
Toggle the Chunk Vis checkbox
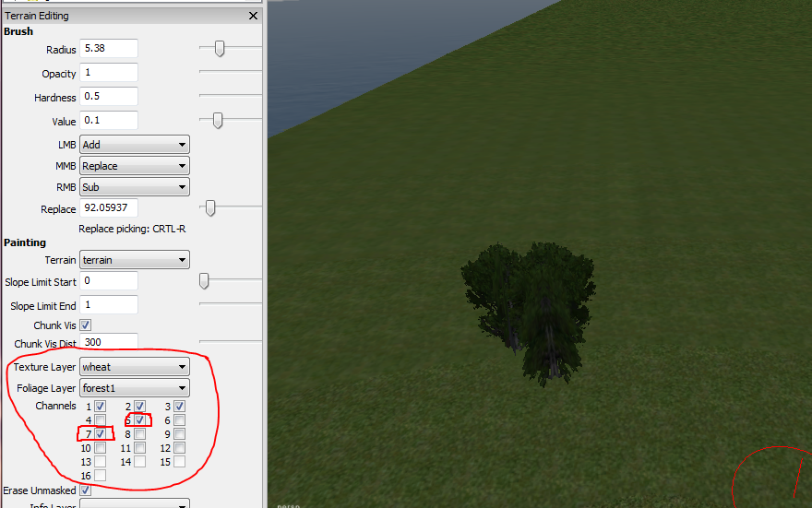pos(86,325)
